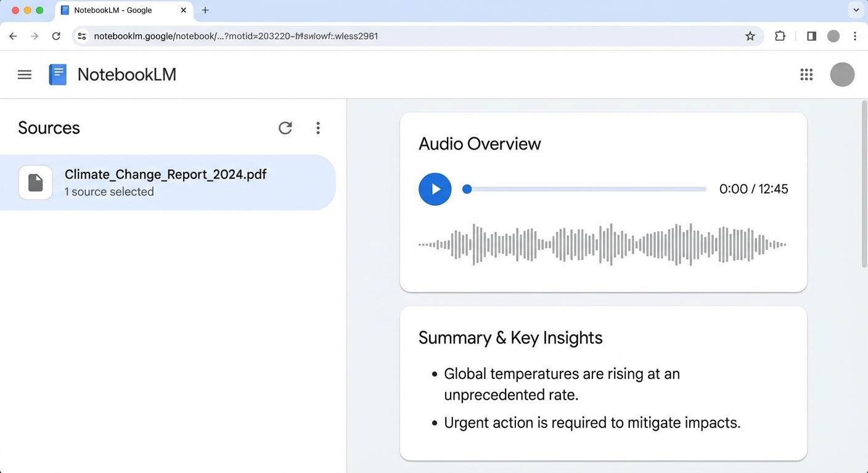Open the NotebookLM hamburger menu

tap(24, 74)
